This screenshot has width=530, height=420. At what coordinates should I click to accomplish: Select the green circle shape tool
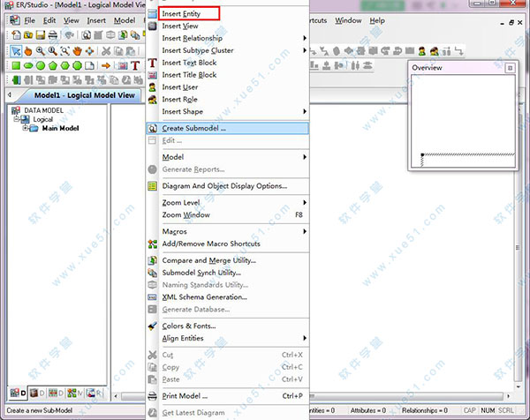[x=41, y=65]
